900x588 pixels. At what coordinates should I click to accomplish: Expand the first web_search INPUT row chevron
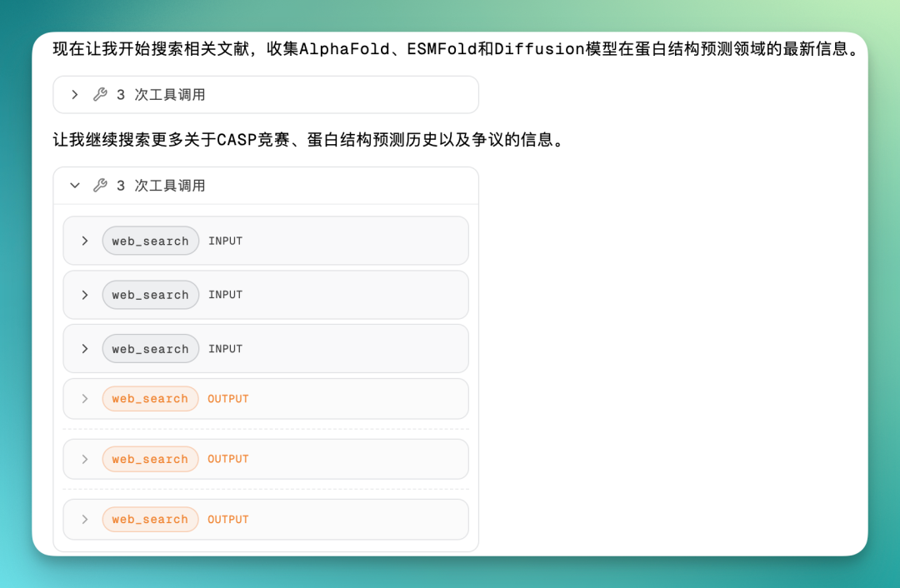point(85,241)
